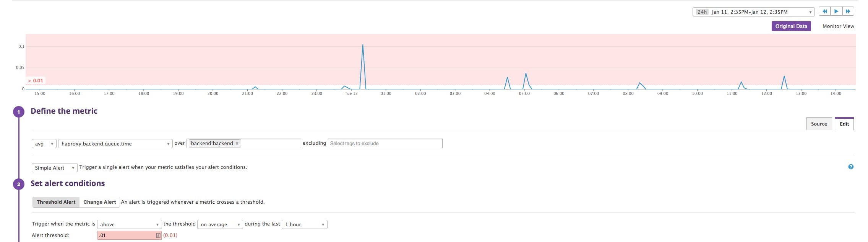Image resolution: width=868 pixels, height=242 pixels.
Task: Click the stepper icon in threshold field
Action: [158, 235]
